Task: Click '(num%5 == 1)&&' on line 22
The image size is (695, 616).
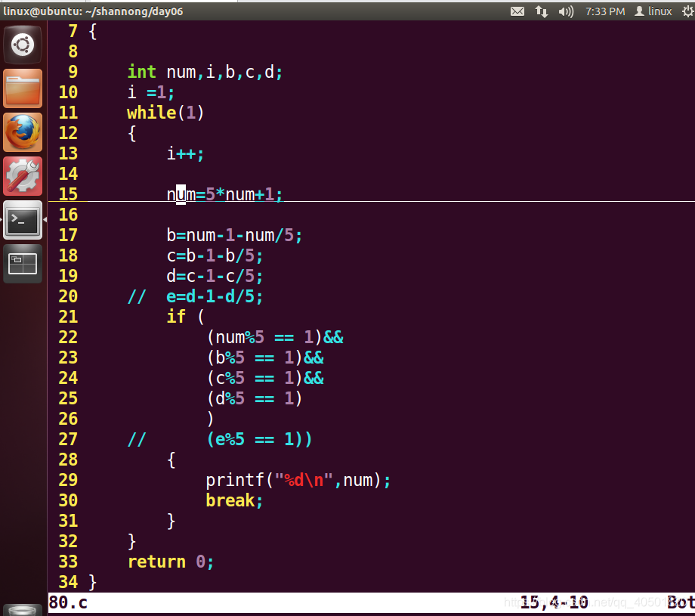Action: coord(275,338)
